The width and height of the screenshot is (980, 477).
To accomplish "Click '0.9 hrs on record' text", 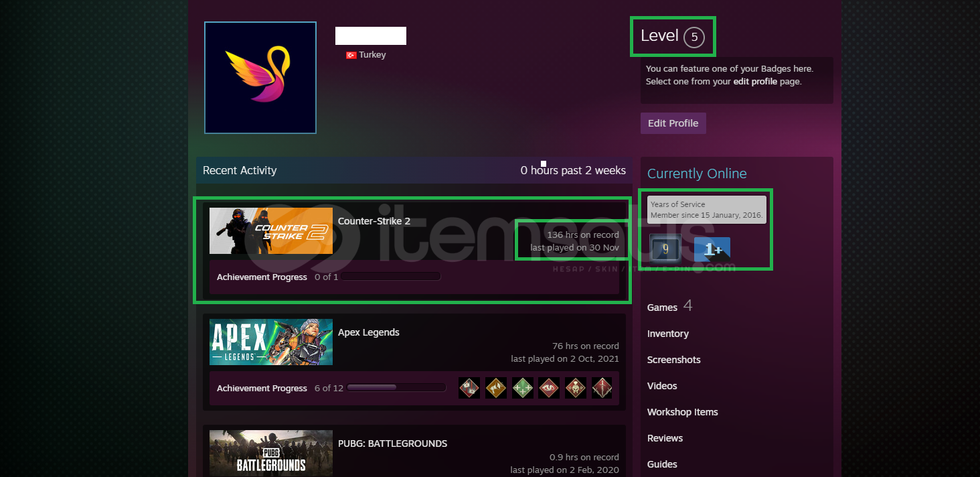I will coord(584,458).
